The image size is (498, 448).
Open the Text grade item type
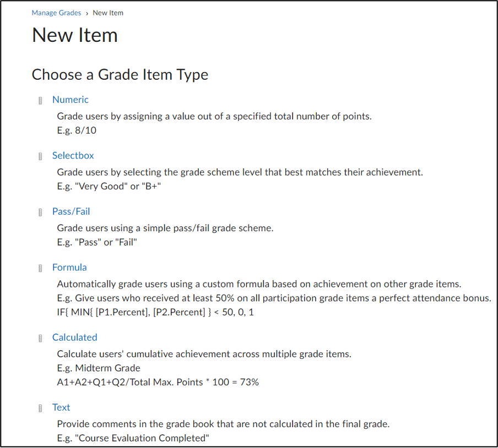pyautogui.click(x=61, y=407)
